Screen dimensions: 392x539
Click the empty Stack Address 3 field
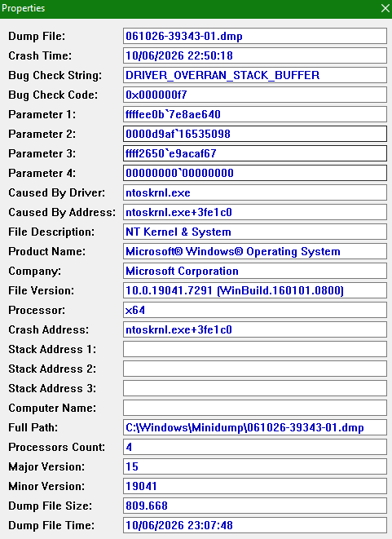point(255,389)
